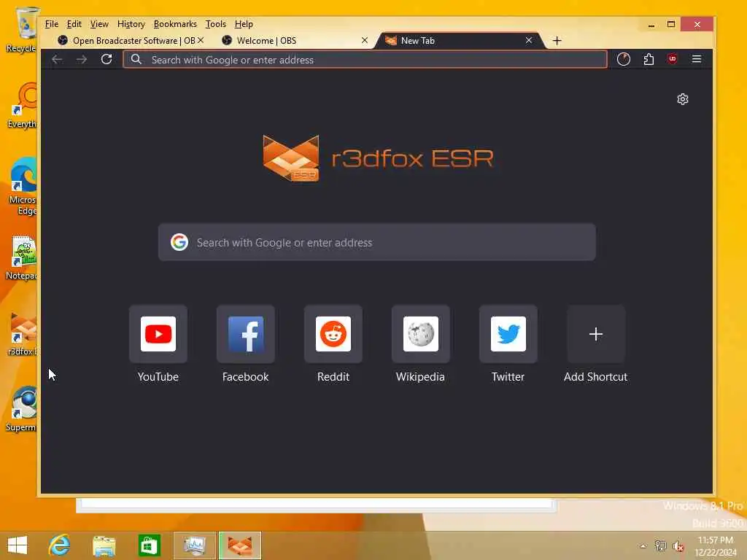Open new tab personalize gear settings
747x560 pixels.
click(683, 99)
